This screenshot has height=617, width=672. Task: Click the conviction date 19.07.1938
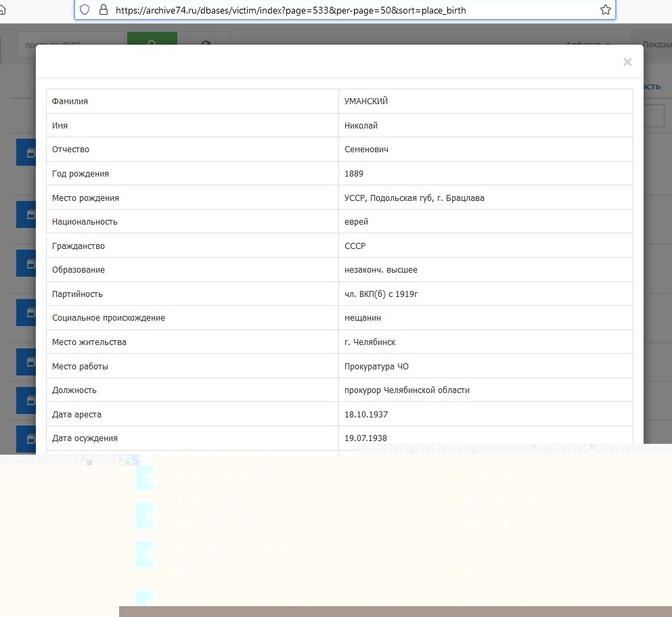tap(366, 438)
